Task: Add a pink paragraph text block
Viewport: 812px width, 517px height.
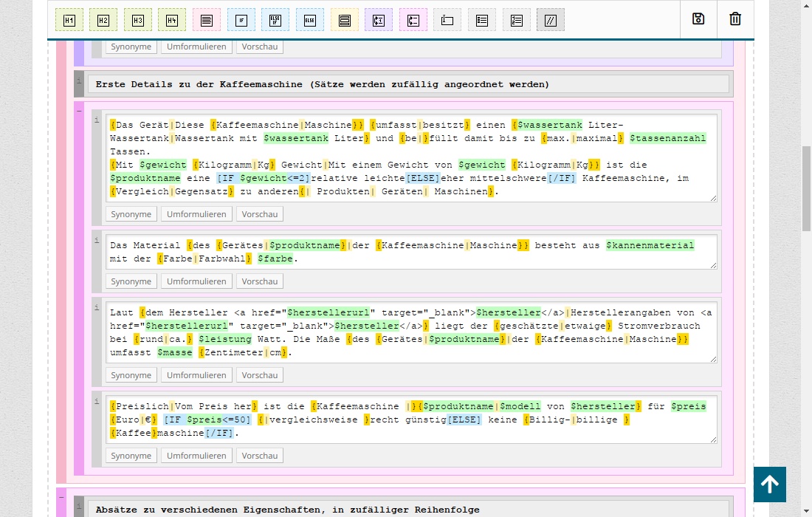Action: tap(206, 20)
